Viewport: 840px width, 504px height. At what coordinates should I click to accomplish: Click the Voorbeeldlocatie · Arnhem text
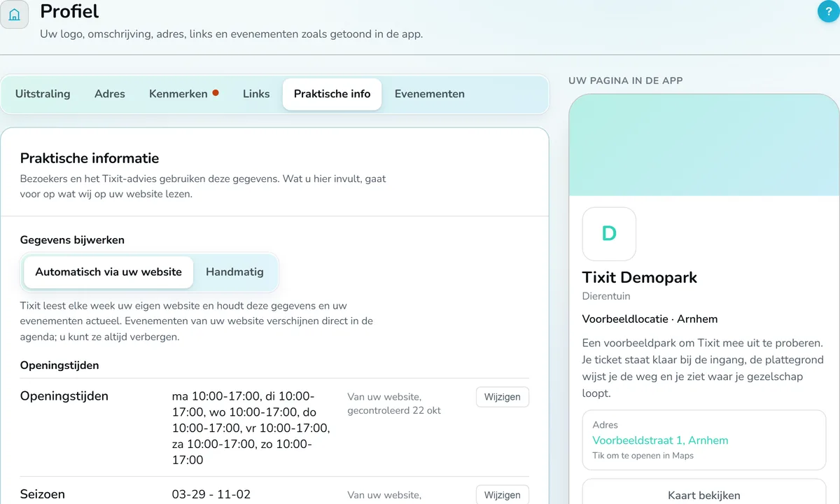[650, 319]
